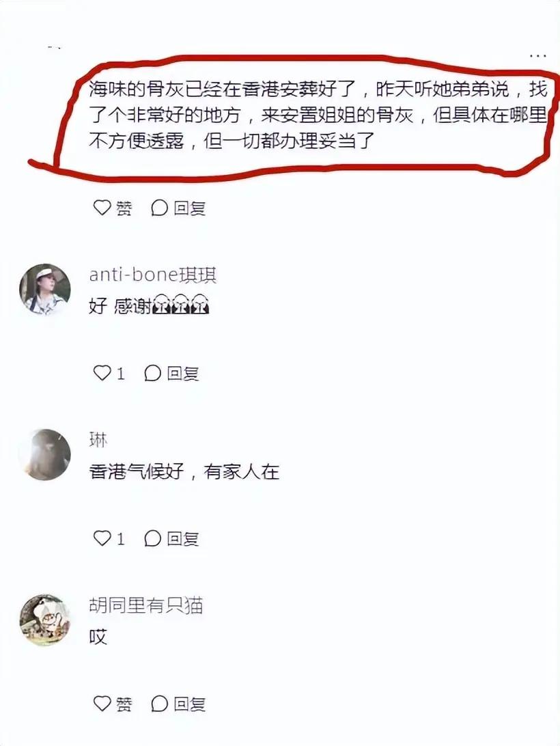Click the 赞 label under the circled post
This screenshot has width=560, height=746.
[124, 208]
